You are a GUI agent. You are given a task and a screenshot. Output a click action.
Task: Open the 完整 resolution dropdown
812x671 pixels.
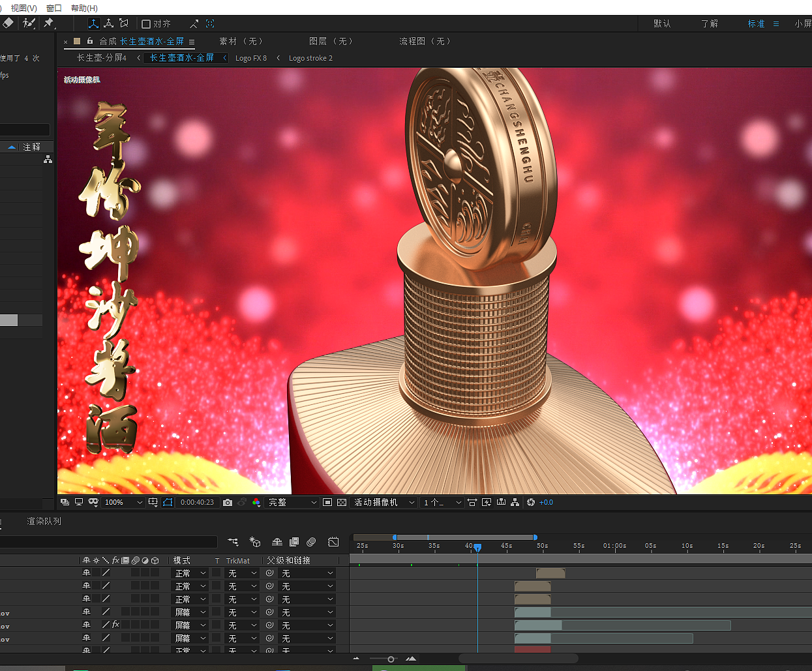292,502
